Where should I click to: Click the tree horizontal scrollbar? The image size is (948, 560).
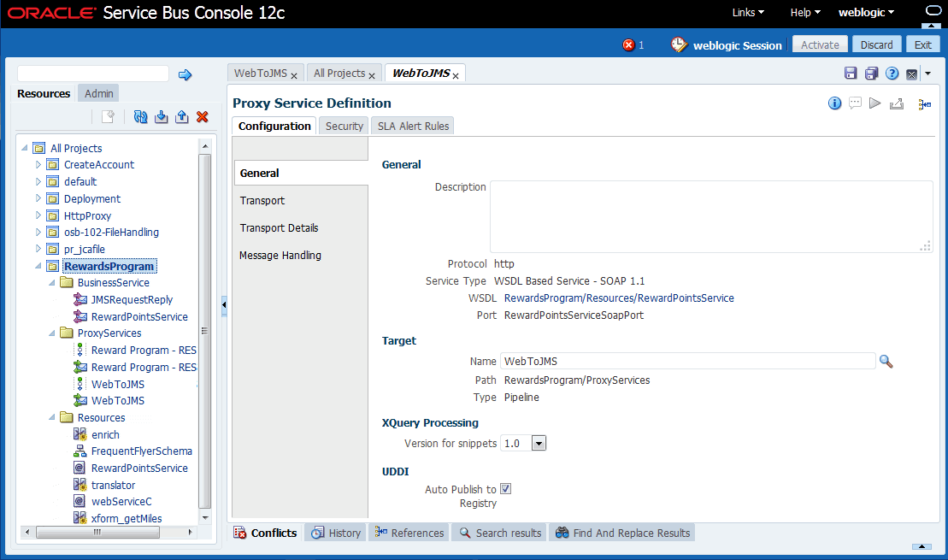98,532
